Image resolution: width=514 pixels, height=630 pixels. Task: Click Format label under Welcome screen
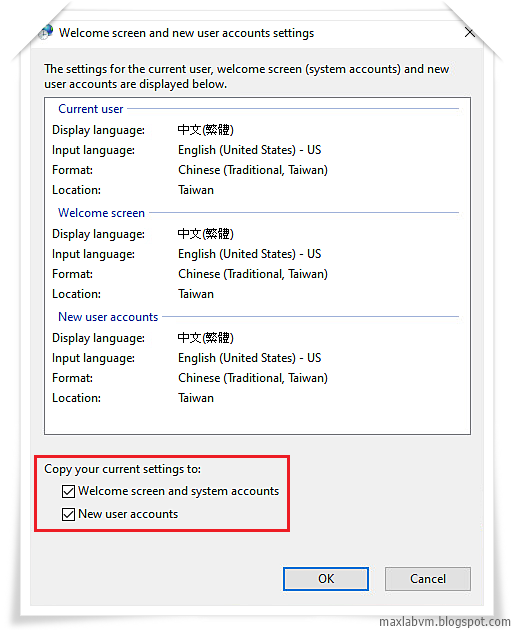tap(72, 274)
